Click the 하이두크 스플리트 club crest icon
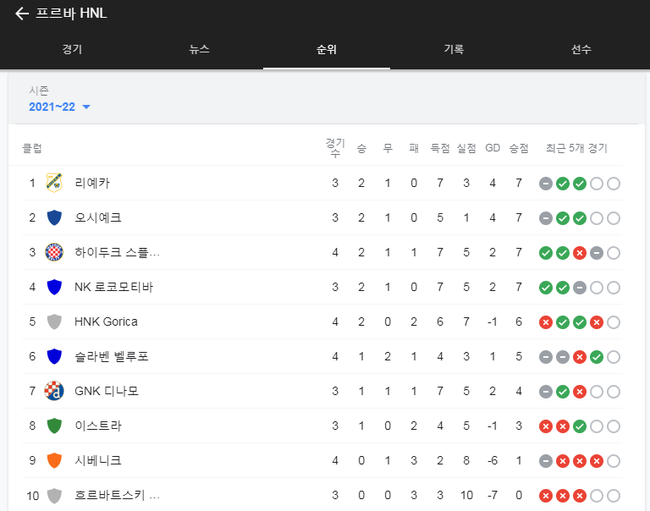650x511 pixels. [x=54, y=252]
